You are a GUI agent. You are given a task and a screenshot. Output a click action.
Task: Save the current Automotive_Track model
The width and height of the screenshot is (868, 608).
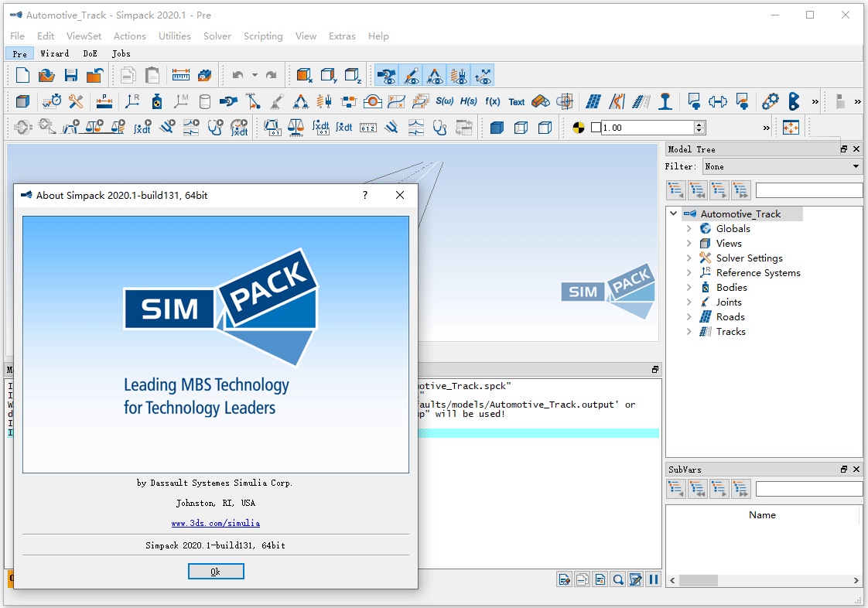(x=70, y=75)
